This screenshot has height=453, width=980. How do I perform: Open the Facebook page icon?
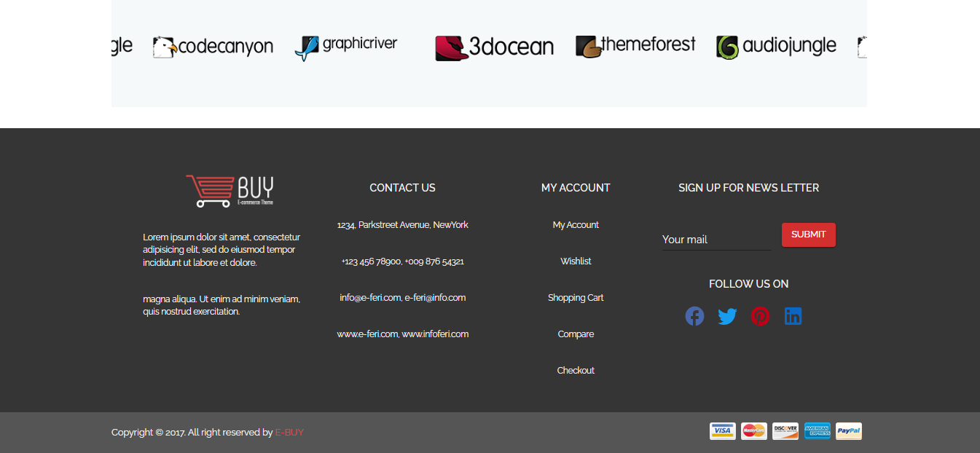[694, 316]
